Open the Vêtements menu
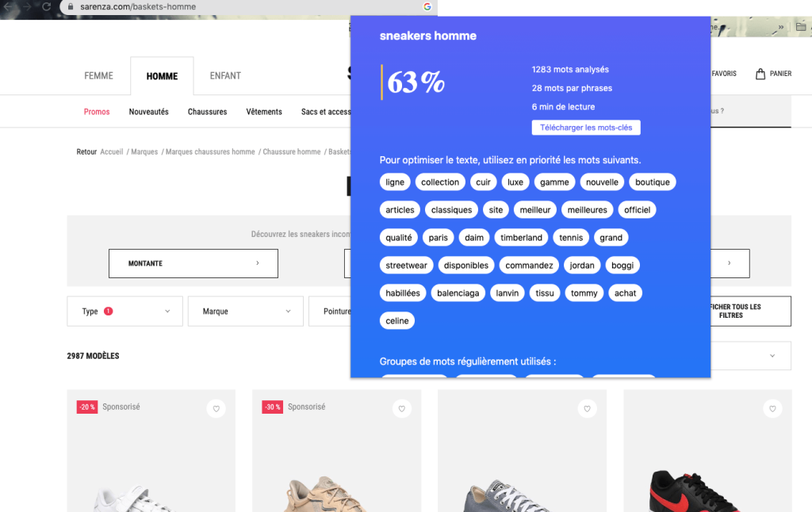The image size is (812, 512). (x=264, y=111)
